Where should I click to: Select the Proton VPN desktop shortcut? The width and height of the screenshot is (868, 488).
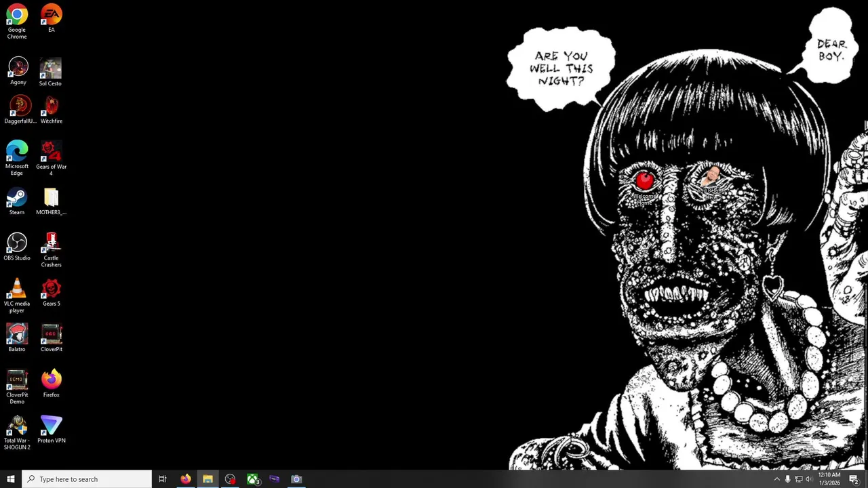(x=51, y=429)
